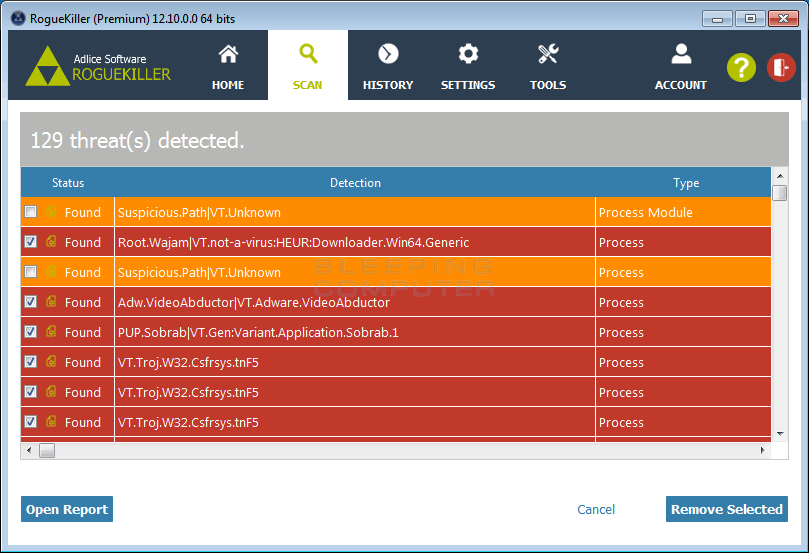The image size is (809, 553).
Task: Sort by the Detection column header
Action: point(355,183)
